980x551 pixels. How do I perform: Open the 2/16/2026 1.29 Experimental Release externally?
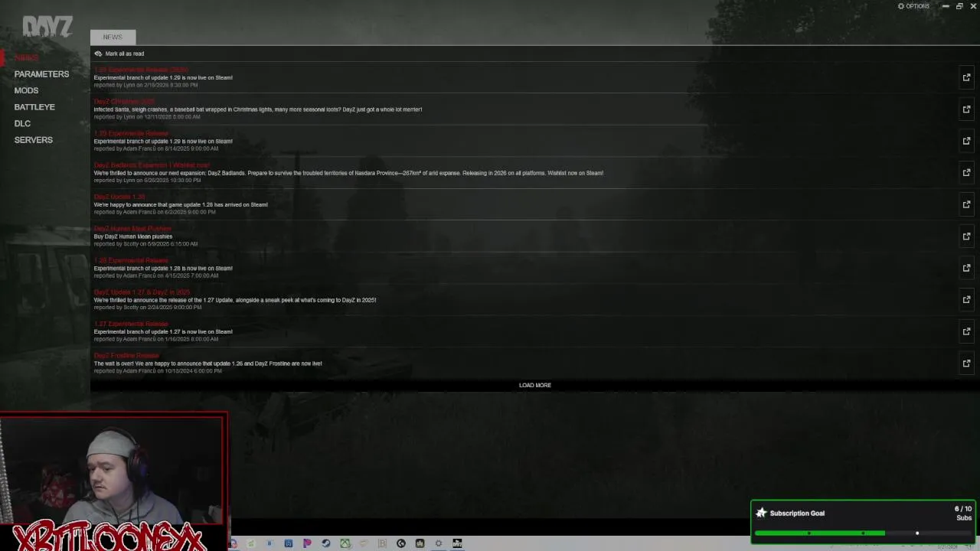tap(966, 77)
